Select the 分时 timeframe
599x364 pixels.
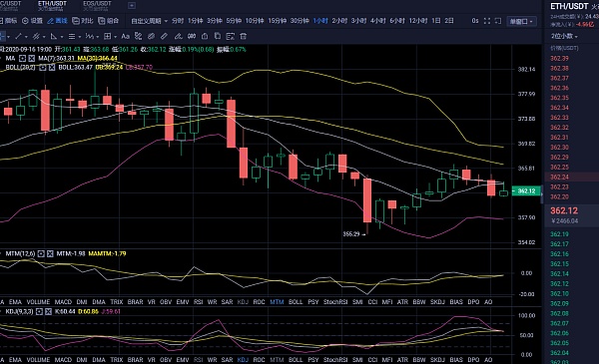(178, 21)
